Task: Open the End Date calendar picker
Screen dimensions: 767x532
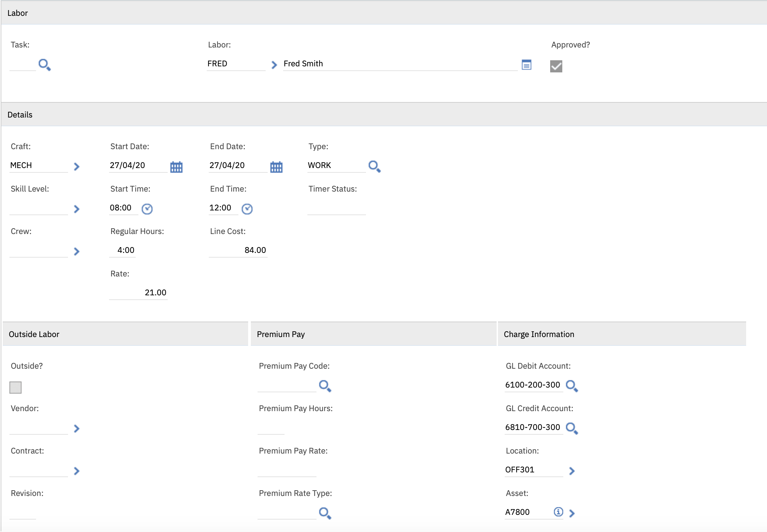Action: point(276,167)
